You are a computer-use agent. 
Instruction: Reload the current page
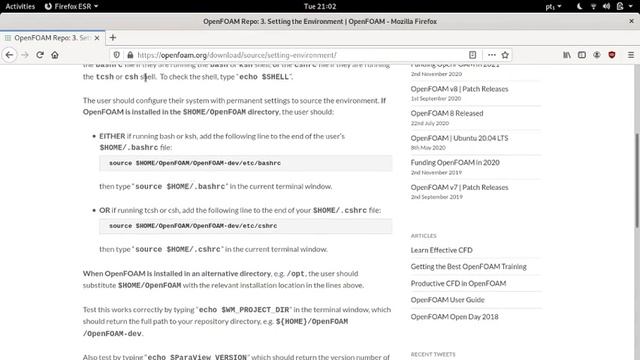(x=40, y=55)
